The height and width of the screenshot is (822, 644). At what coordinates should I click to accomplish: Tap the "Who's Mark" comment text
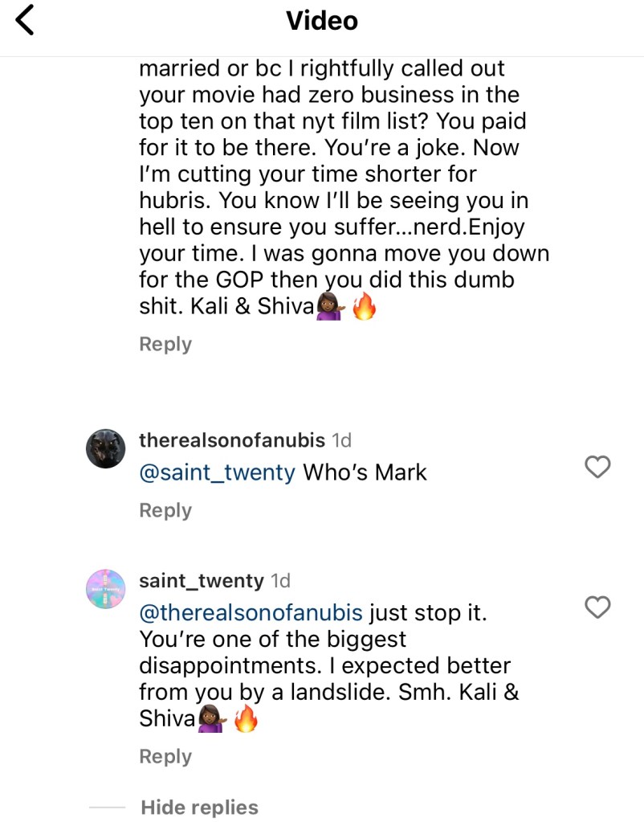tap(365, 472)
